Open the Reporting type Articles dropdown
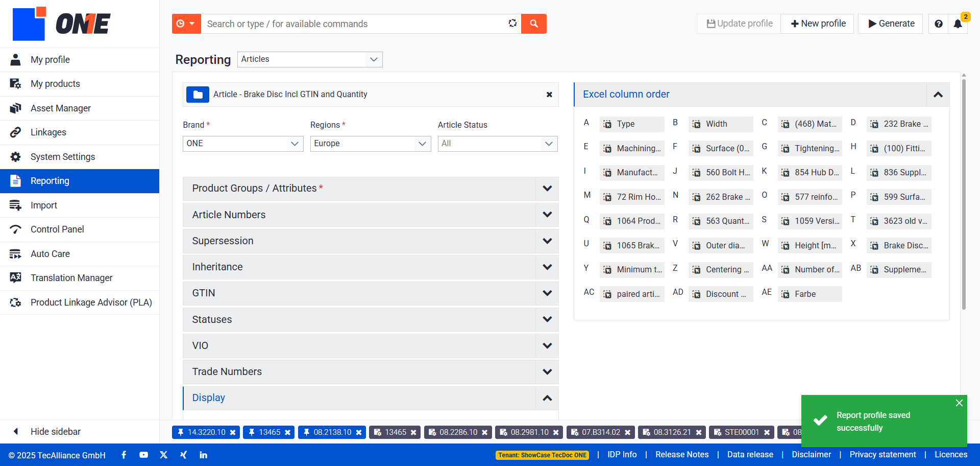This screenshot has width=980, height=466. click(x=310, y=59)
